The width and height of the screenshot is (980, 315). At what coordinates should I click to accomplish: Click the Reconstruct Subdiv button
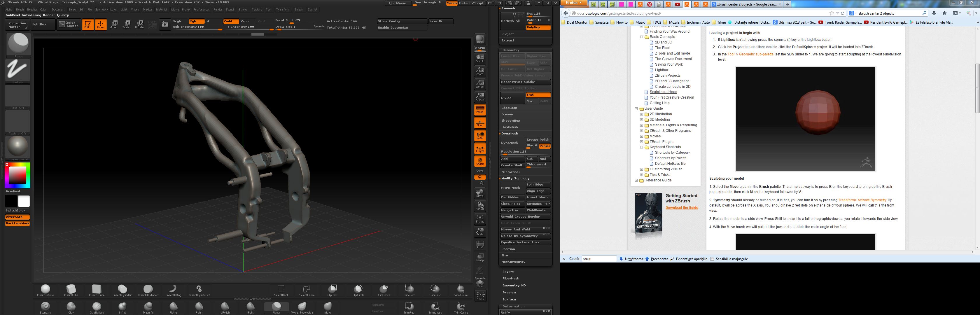525,82
